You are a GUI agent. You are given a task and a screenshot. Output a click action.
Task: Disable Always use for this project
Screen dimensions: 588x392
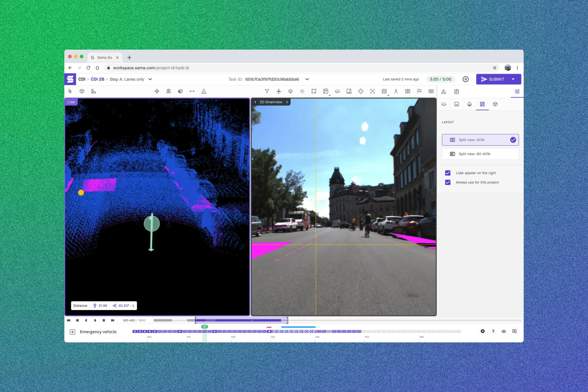click(x=447, y=182)
